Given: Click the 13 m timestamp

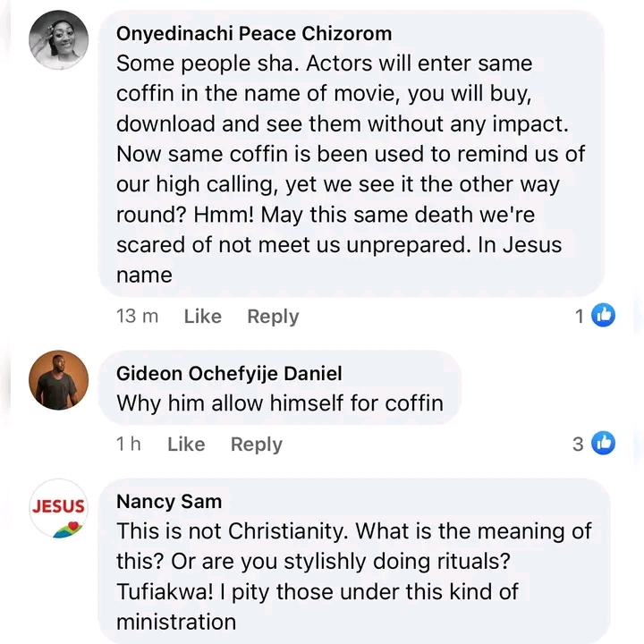Looking at the screenshot, I should [x=137, y=316].
